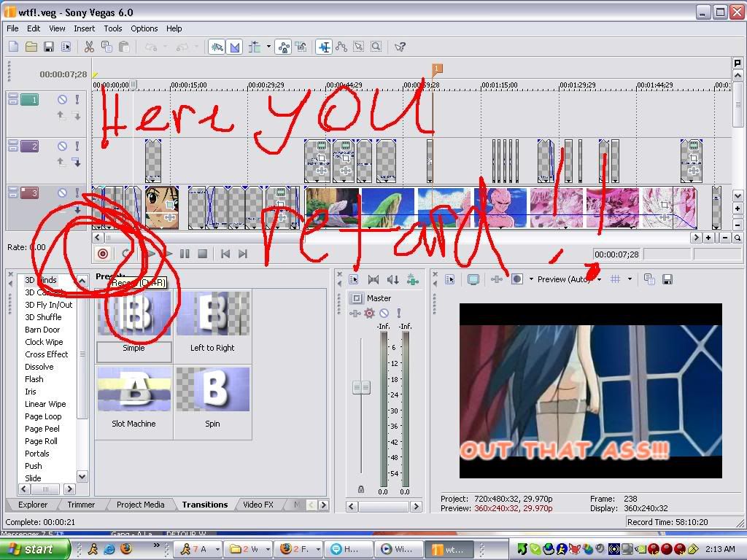Click the Record button in transport bar
Image resolution: width=747 pixels, height=560 pixels.
[x=102, y=254]
